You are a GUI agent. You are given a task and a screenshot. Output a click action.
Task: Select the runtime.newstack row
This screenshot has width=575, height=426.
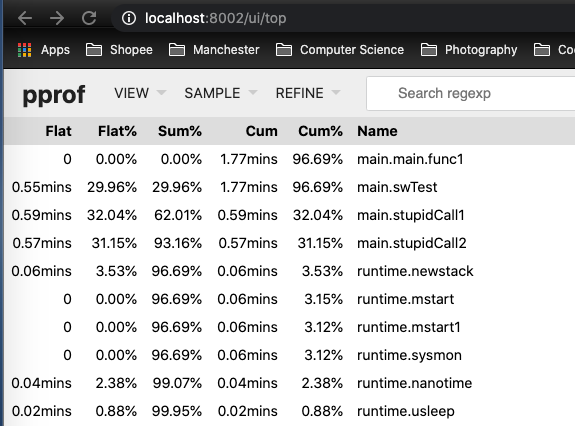pos(289,271)
